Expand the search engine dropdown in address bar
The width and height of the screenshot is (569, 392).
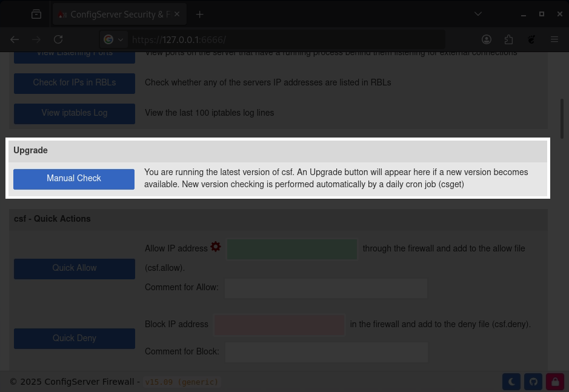pyautogui.click(x=113, y=39)
